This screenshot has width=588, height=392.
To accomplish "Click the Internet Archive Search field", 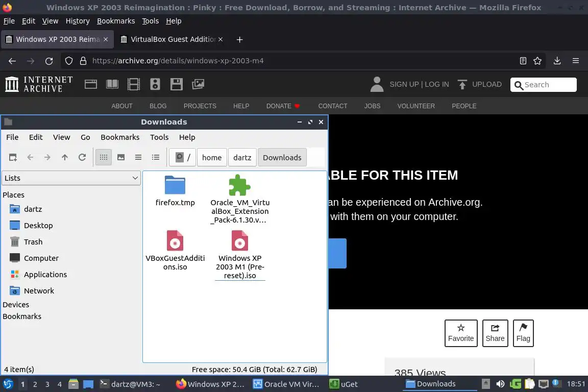I will pyautogui.click(x=544, y=85).
